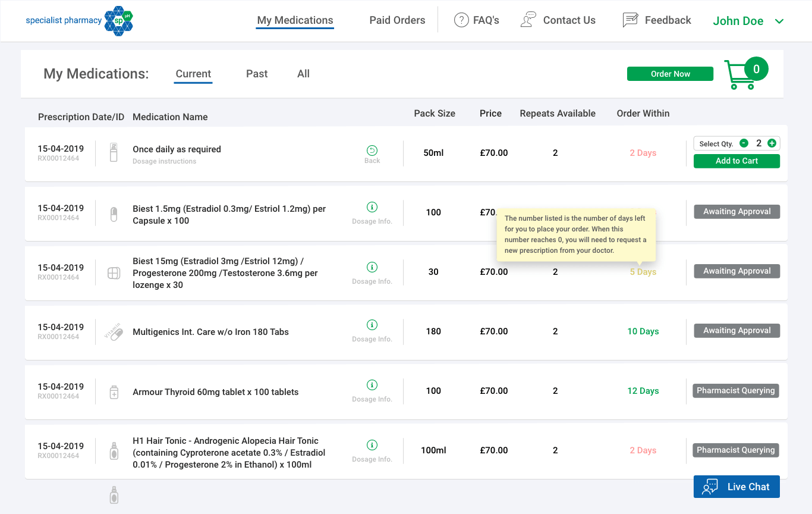Viewport: 812px width, 514px height.
Task: Click Awaiting Approval badge for Multigenics
Action: (737, 331)
